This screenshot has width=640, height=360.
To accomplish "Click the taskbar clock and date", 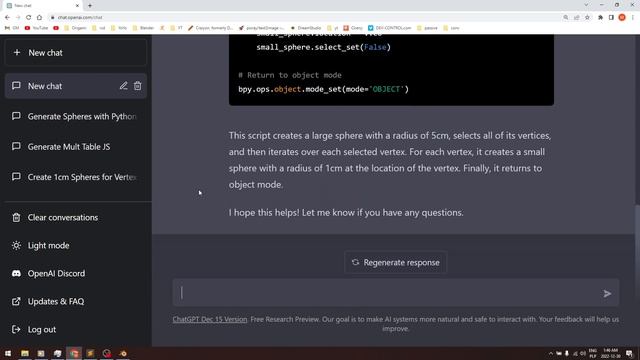I will [x=610, y=353].
